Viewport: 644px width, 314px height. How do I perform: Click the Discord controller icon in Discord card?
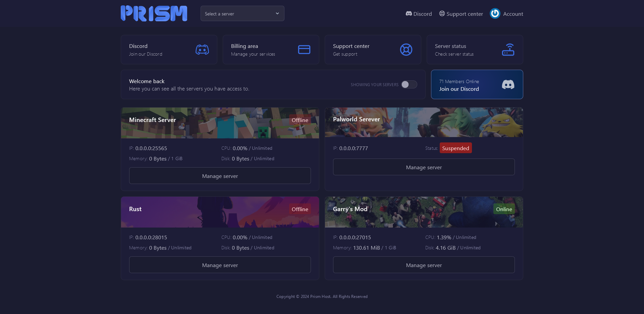coord(202,50)
